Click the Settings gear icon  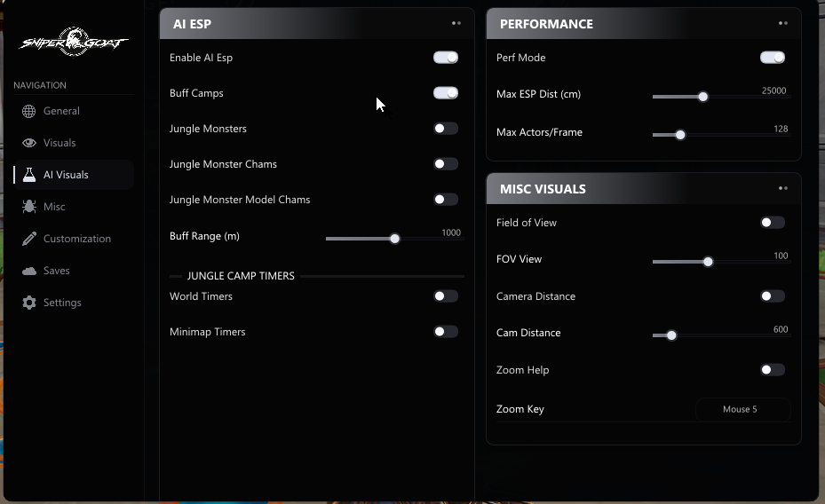pyautogui.click(x=29, y=303)
